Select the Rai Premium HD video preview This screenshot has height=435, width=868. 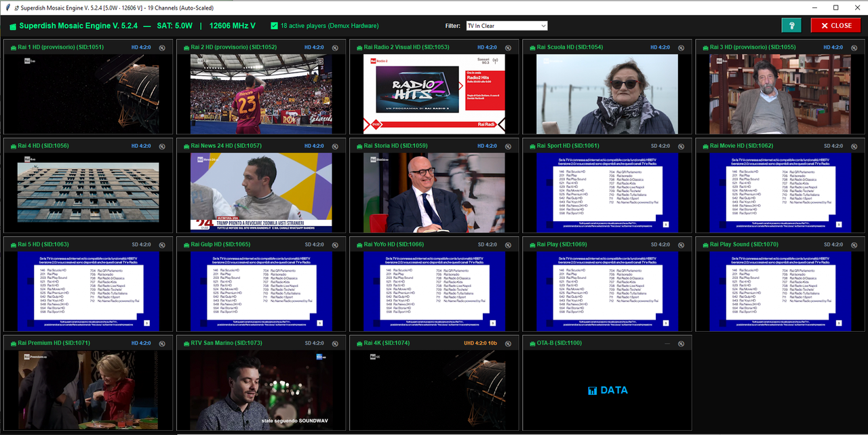(x=88, y=390)
